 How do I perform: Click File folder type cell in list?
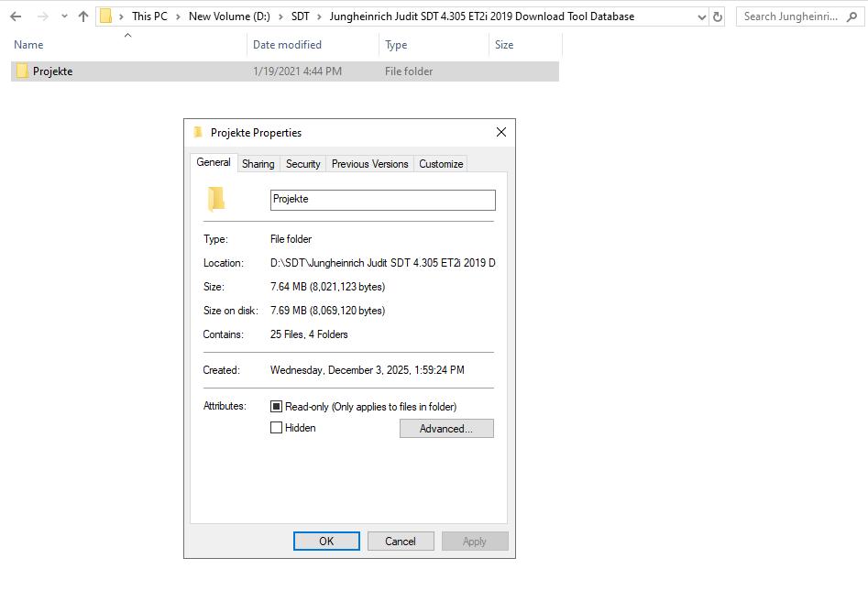click(x=409, y=71)
